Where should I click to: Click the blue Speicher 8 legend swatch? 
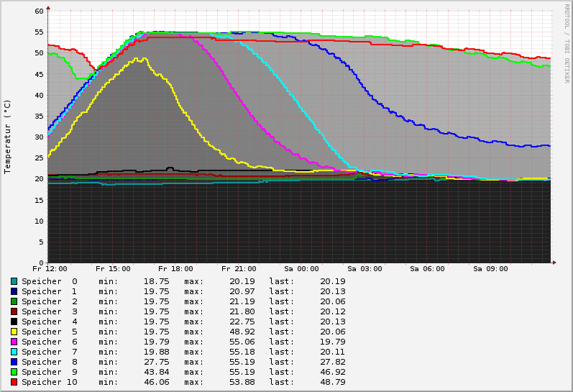pyautogui.click(x=14, y=362)
